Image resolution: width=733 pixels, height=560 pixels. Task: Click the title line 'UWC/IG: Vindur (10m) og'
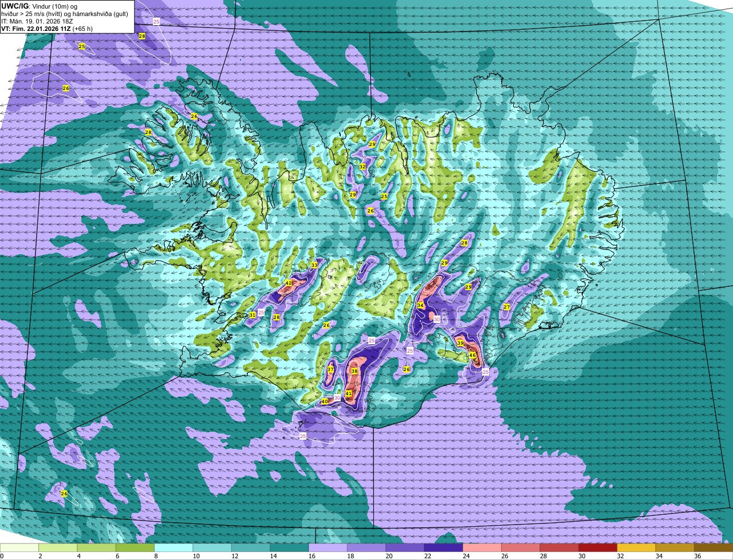coord(39,6)
